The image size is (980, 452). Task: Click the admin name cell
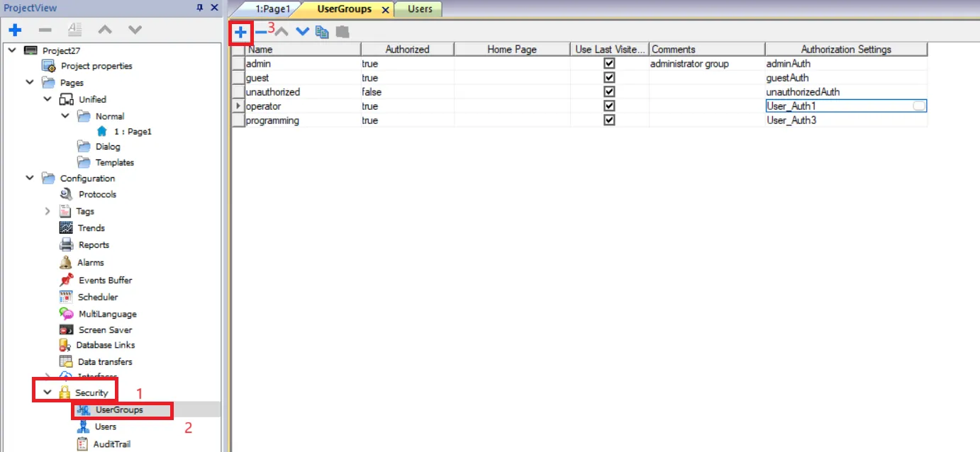coord(303,64)
